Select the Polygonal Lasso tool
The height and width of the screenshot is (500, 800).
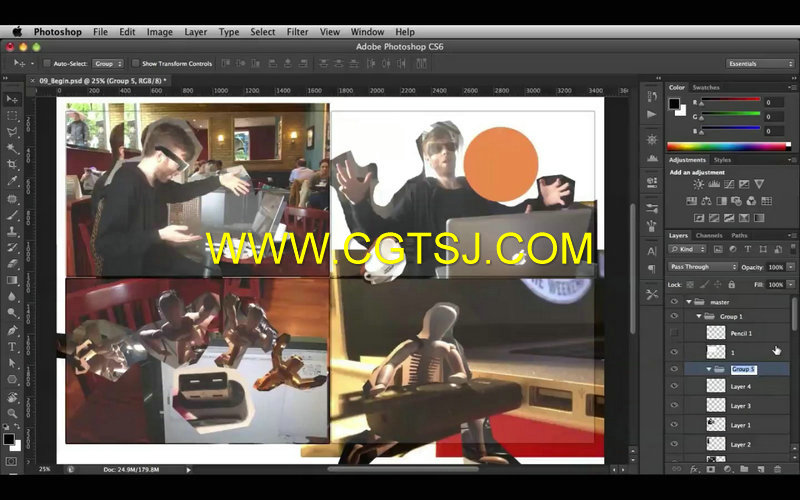pos(12,132)
